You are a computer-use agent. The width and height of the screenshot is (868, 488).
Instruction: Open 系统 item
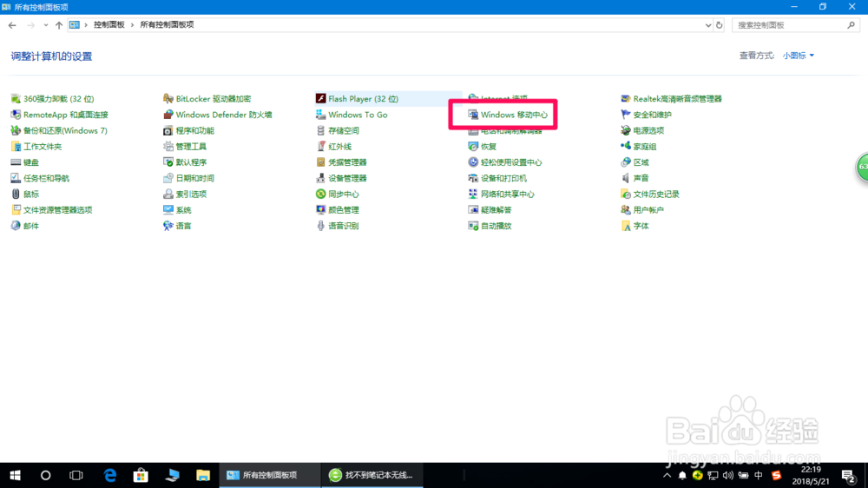point(177,210)
